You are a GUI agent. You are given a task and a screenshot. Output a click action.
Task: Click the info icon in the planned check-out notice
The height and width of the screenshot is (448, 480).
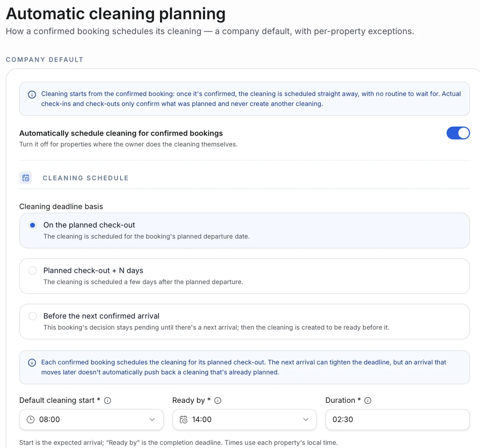click(32, 363)
